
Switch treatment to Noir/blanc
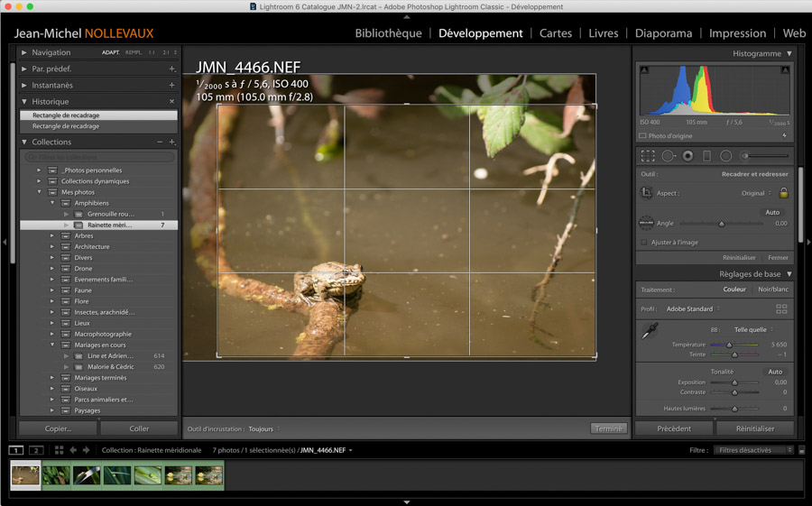(x=771, y=290)
